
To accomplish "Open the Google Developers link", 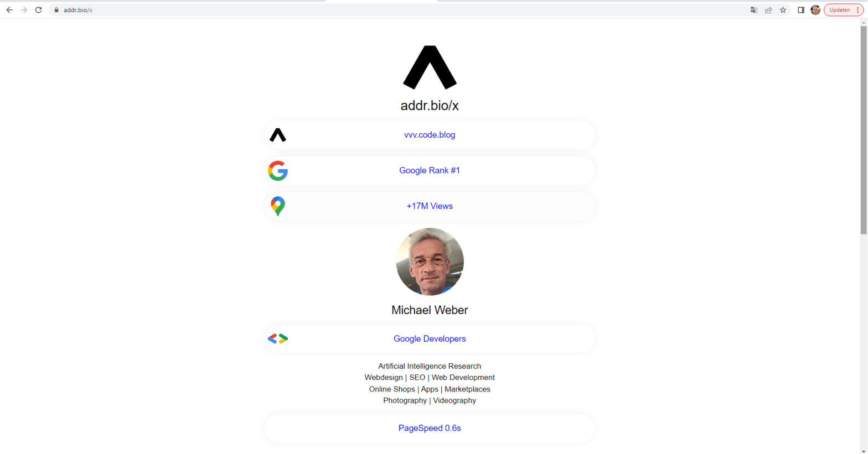I will pyautogui.click(x=430, y=338).
